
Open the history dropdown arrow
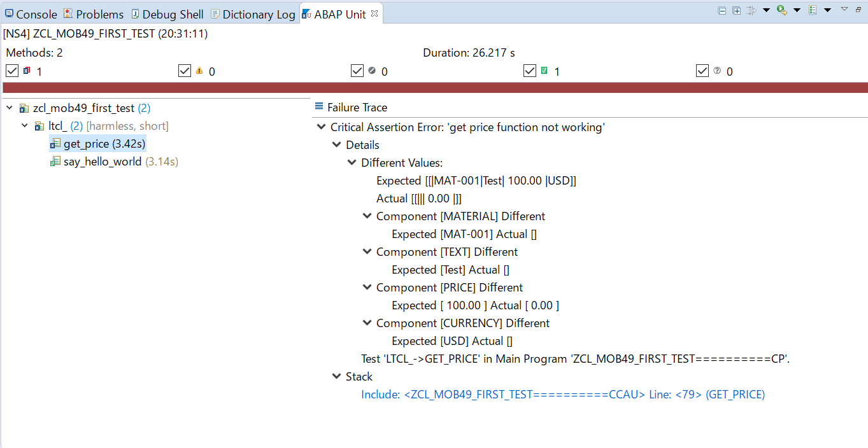coord(827,10)
